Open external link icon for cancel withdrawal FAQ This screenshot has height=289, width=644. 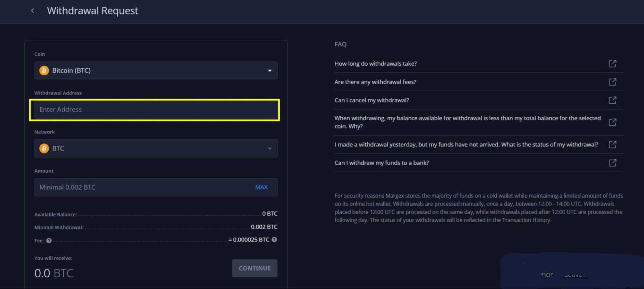point(612,100)
